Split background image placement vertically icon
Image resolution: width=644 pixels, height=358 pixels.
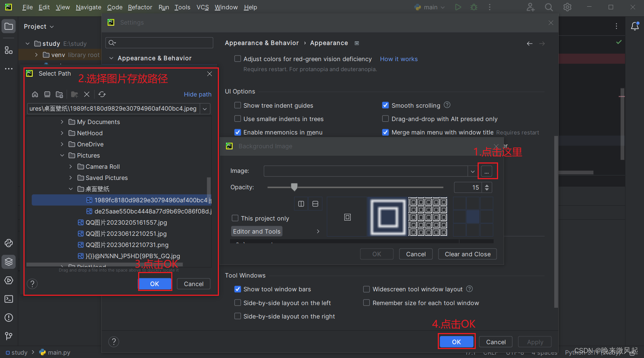tap(301, 204)
